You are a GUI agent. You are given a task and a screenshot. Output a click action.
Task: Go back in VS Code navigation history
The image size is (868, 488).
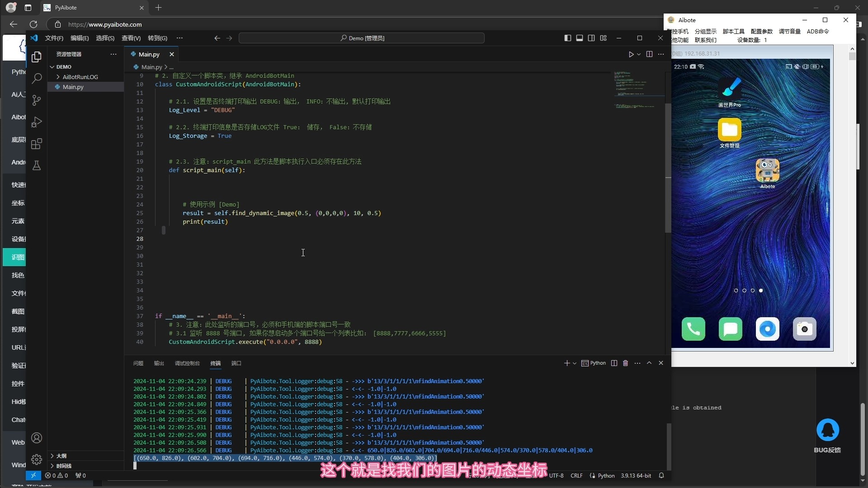click(x=217, y=38)
